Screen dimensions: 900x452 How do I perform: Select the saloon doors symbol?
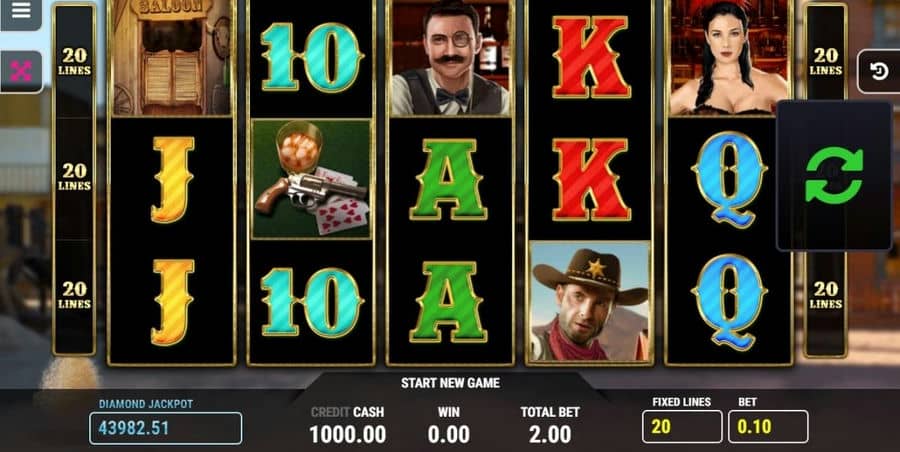[172, 57]
